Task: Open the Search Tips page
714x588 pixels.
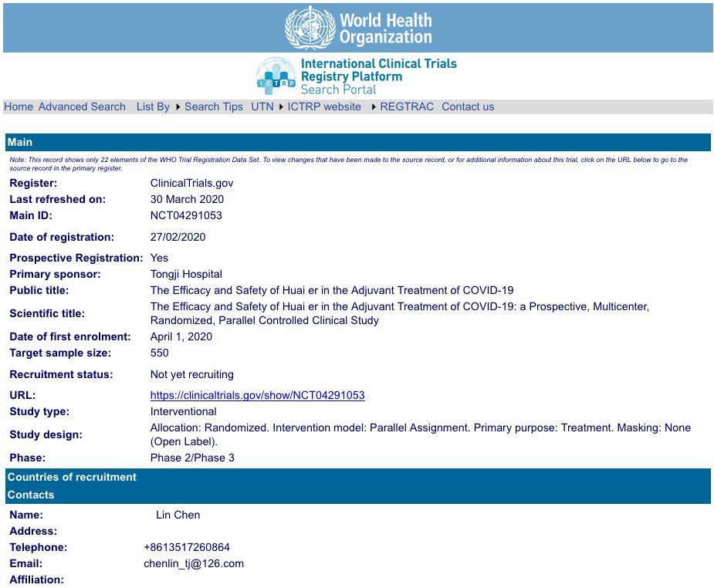Action: 214,106
